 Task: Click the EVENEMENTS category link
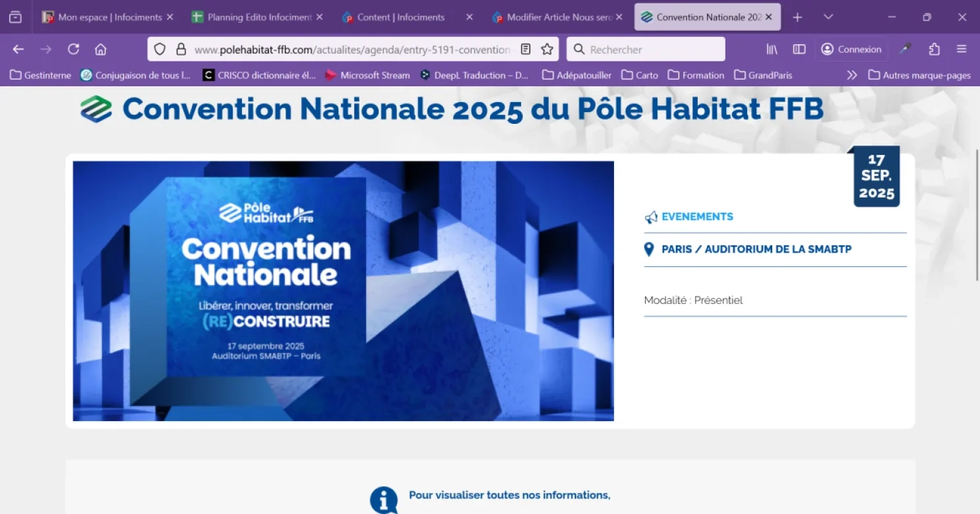tap(697, 217)
